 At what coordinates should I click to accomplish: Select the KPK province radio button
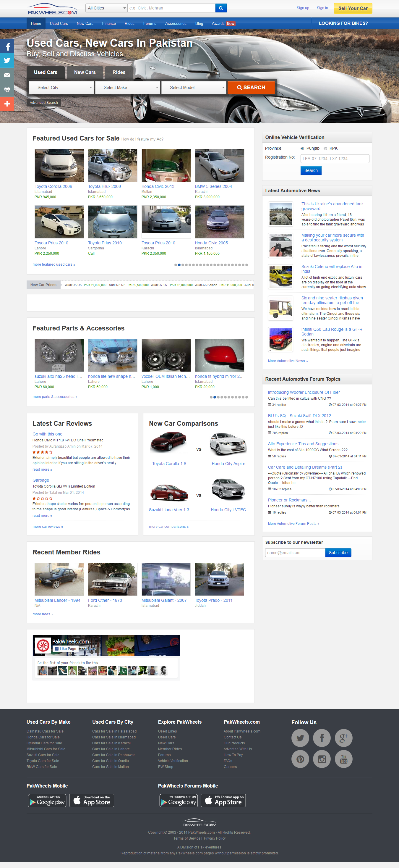[325, 149]
